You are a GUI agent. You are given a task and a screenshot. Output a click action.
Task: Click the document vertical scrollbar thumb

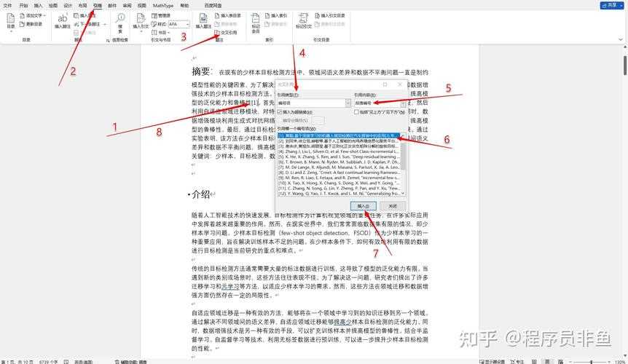(x=625, y=66)
